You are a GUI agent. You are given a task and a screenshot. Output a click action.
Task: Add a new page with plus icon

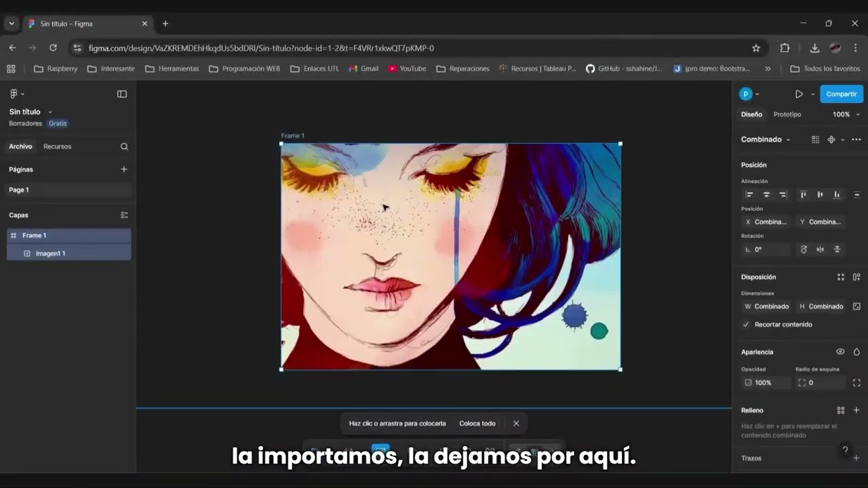coord(124,169)
